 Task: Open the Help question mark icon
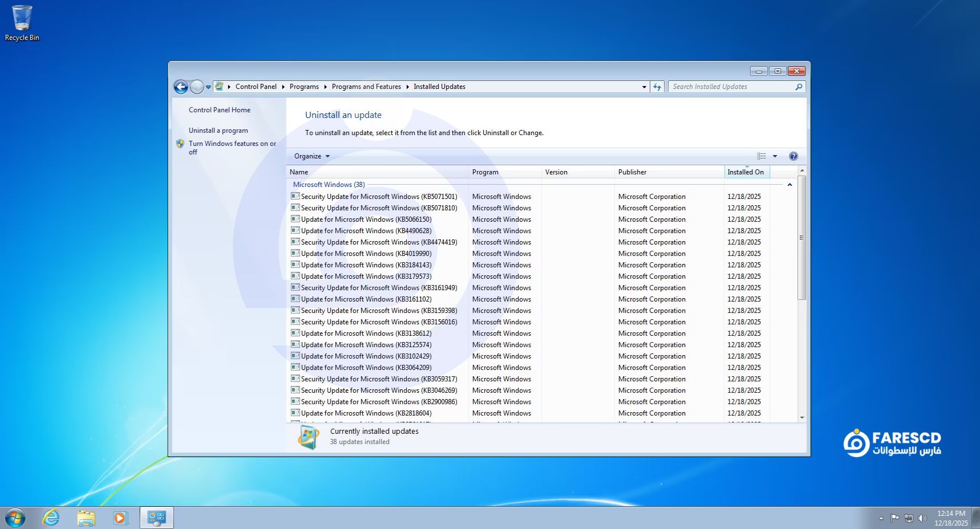point(793,156)
